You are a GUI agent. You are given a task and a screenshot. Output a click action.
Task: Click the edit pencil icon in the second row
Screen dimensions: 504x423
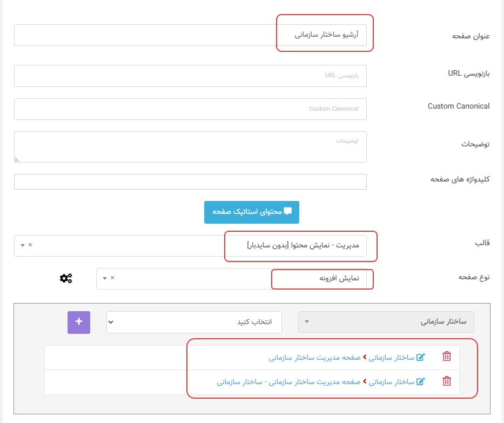pyautogui.click(x=420, y=381)
